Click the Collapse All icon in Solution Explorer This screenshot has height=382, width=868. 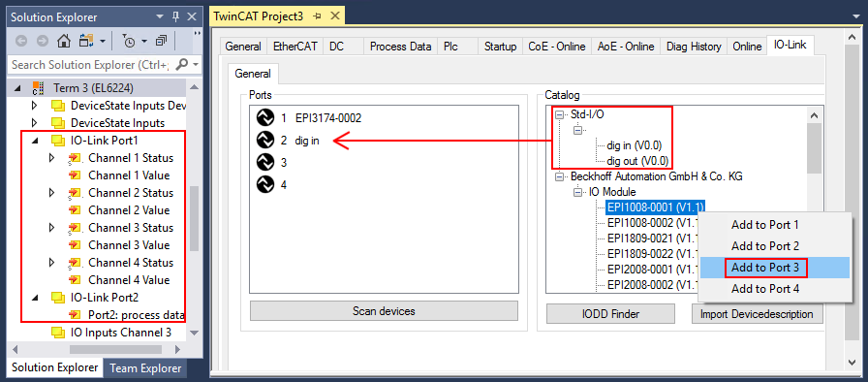162,41
